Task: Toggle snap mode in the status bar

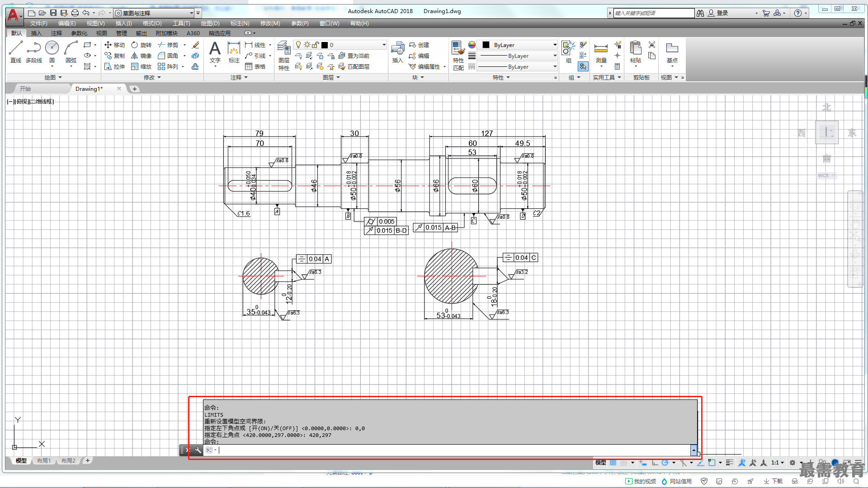Action: (x=623, y=463)
